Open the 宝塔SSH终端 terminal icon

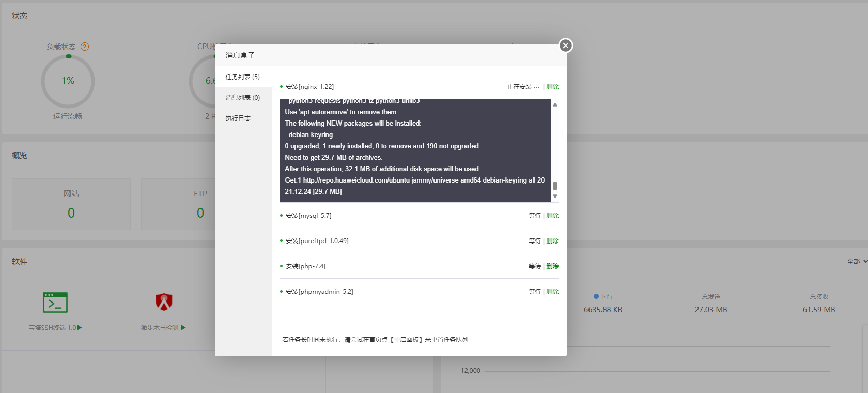(x=55, y=303)
